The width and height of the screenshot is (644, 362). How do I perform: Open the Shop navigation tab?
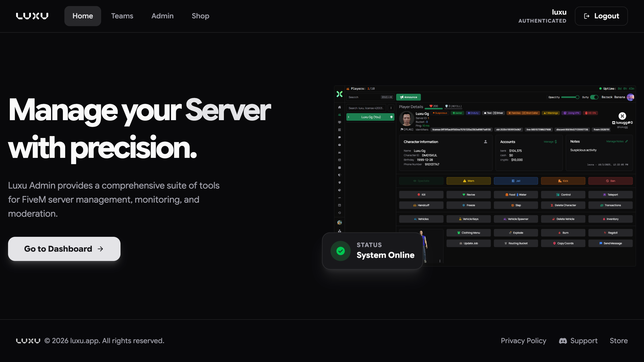[x=200, y=16]
